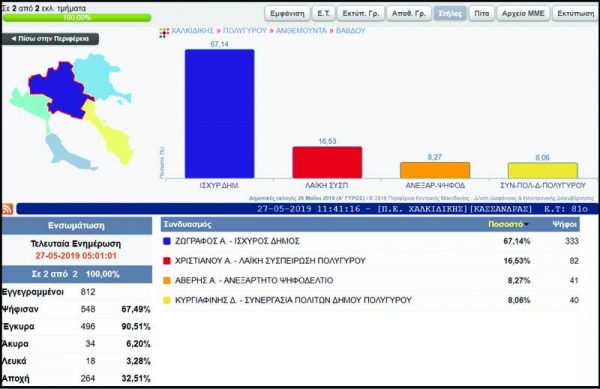Click the colorful dots logo before ΧΑΛΚΙΔΙΚΗΣ
The width and height of the screenshot is (600, 389).
tap(164, 33)
